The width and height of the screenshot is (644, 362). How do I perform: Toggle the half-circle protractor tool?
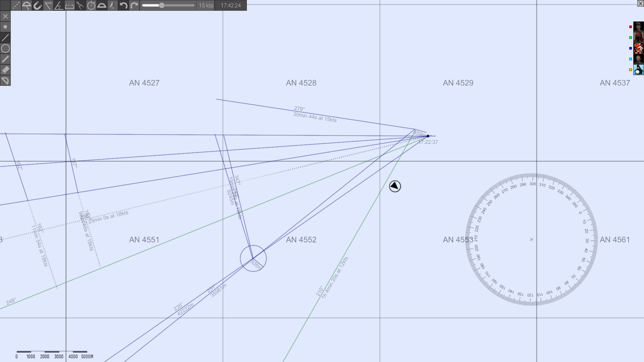102,5
